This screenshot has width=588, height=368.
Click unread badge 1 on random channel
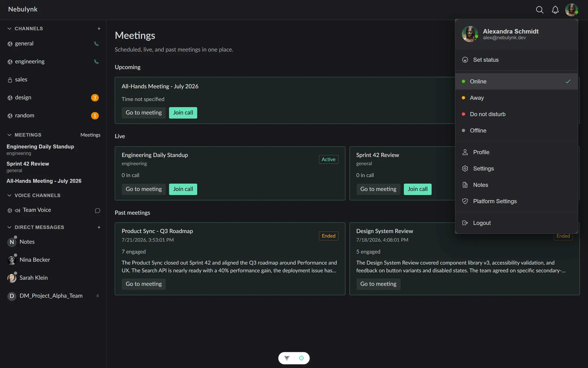click(x=95, y=116)
